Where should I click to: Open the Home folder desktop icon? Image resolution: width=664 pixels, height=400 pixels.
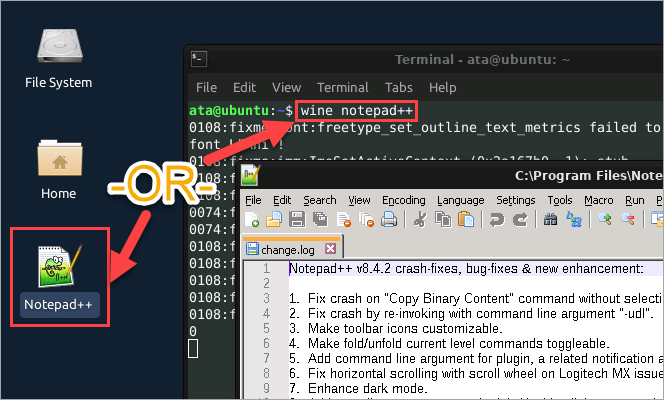point(59,158)
